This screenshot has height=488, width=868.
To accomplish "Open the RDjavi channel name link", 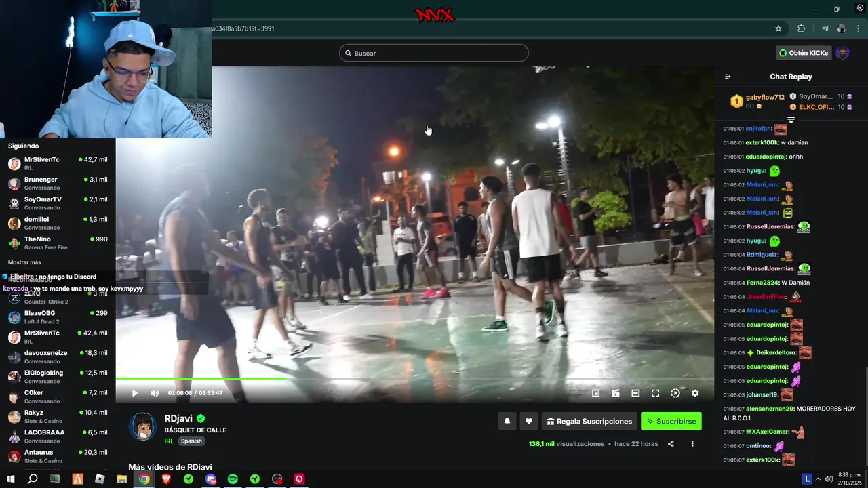I will pos(180,419).
